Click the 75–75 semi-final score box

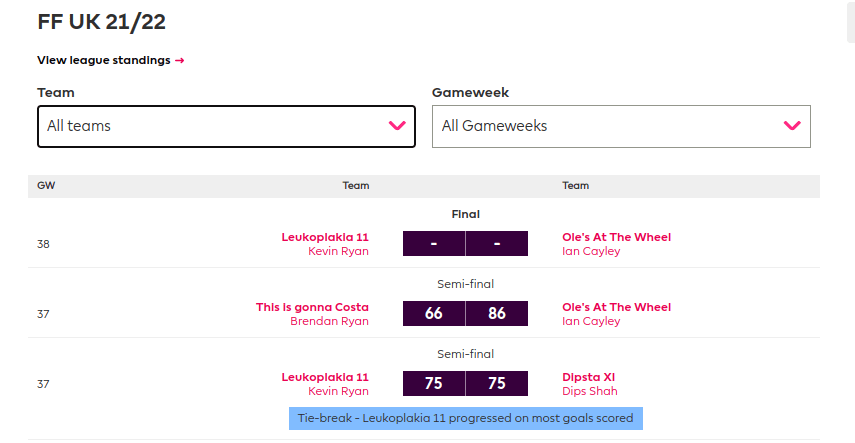tap(465, 384)
